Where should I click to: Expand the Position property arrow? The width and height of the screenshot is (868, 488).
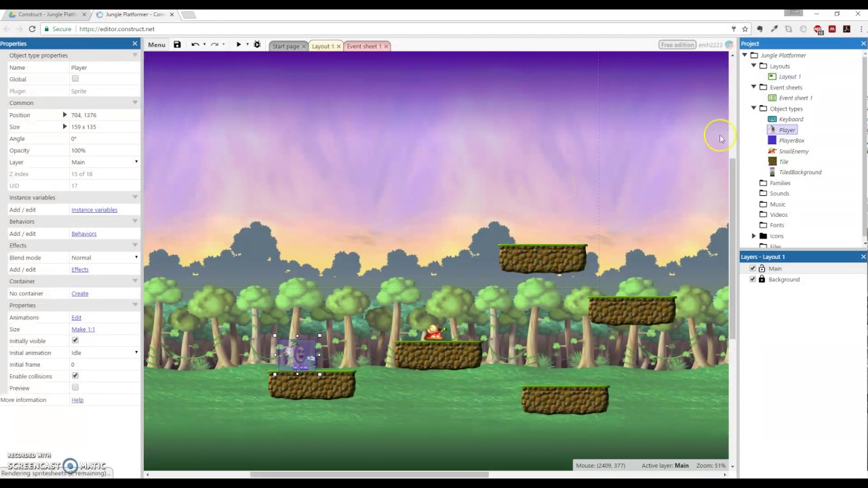(64, 115)
